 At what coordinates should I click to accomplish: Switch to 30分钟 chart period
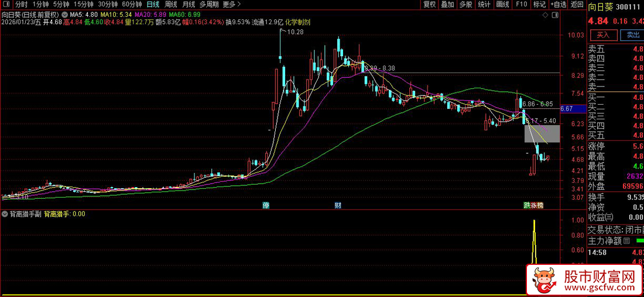pos(108,5)
